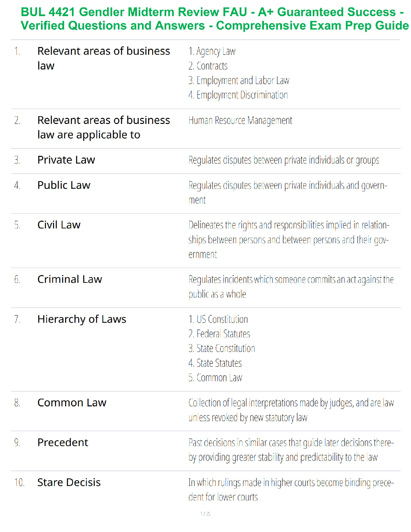Click the "Hierarchy of Laws" term

click(82, 319)
